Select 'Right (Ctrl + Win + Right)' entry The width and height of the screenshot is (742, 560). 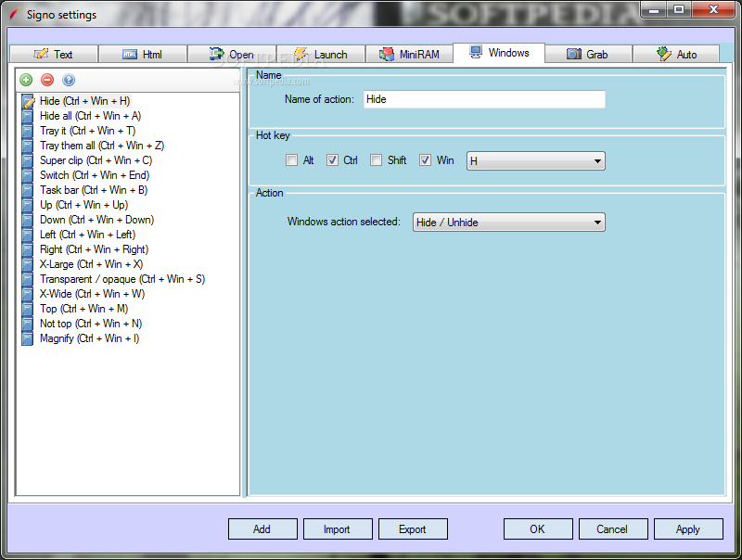pyautogui.click(x=95, y=249)
